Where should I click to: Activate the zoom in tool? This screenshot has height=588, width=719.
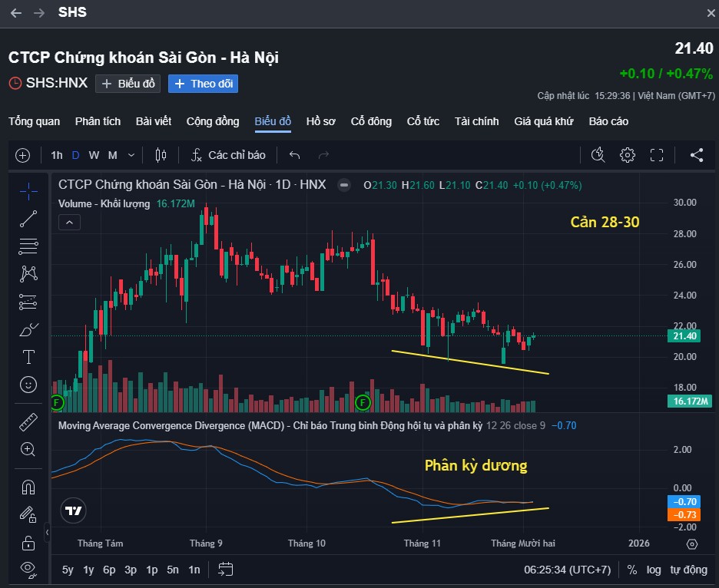coord(28,450)
